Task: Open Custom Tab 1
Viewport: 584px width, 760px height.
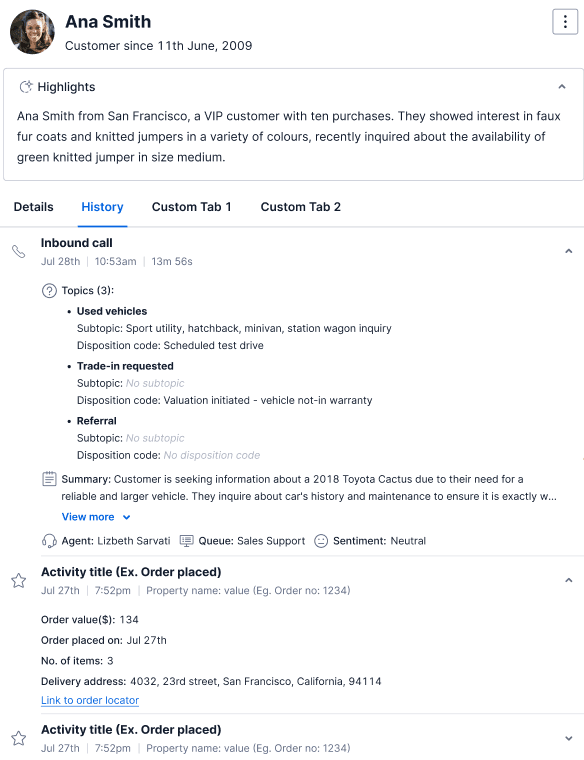Action: tap(191, 207)
